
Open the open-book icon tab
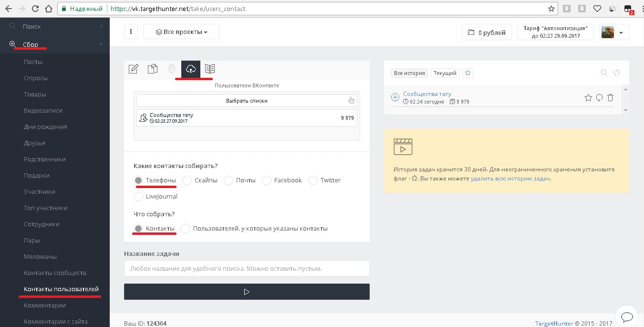[209, 69]
